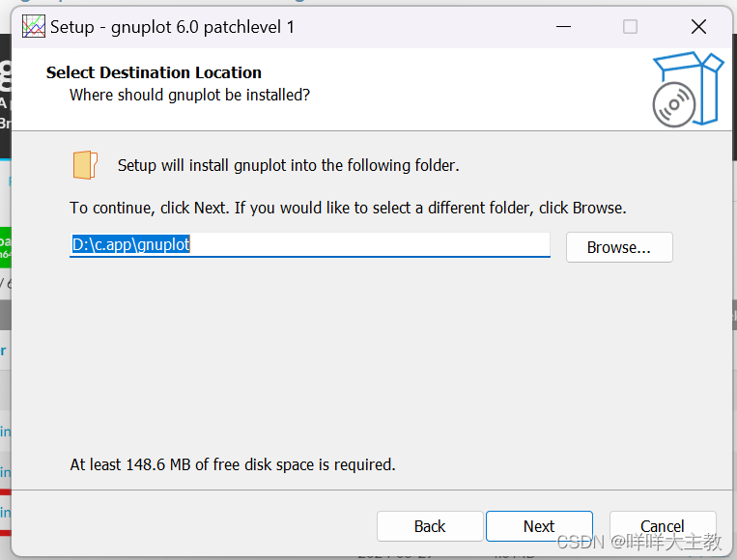Close the gnuplot Setup window

pos(699,27)
